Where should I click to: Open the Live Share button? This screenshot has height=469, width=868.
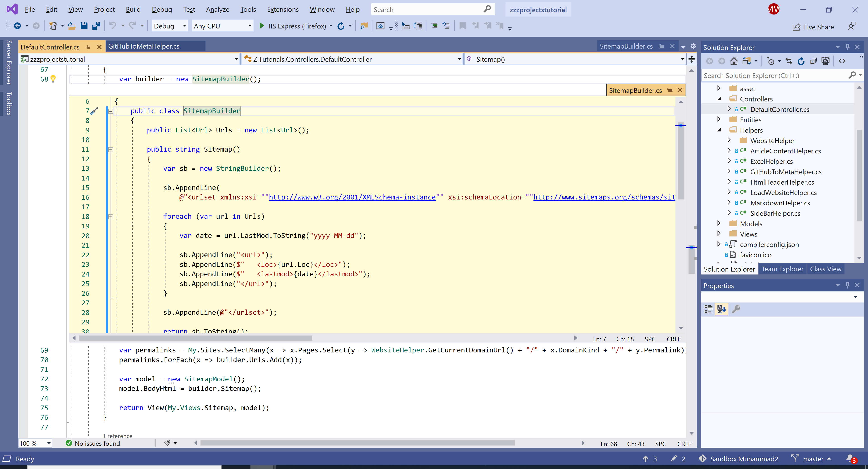coord(813,27)
